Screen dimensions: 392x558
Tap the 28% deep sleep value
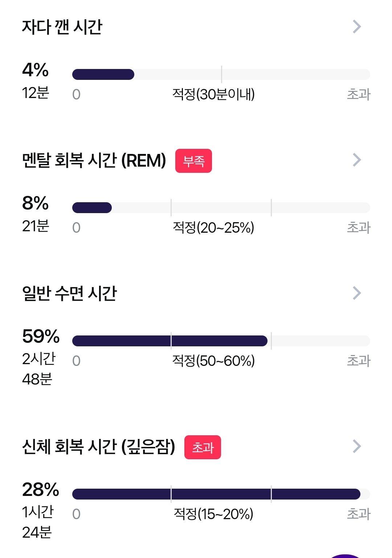click(41, 489)
